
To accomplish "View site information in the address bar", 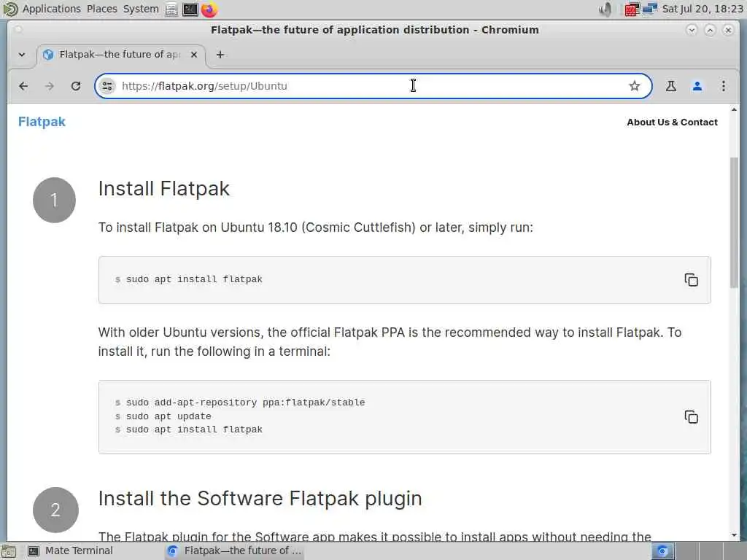I will [107, 86].
